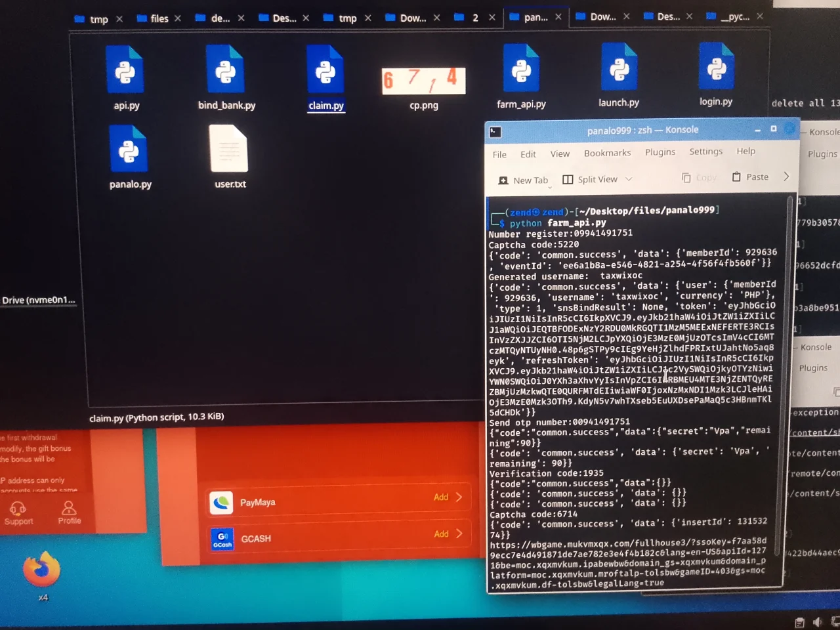Click the wbgame URL in terminal output
This screenshot has height=630, width=840.
tap(628, 564)
